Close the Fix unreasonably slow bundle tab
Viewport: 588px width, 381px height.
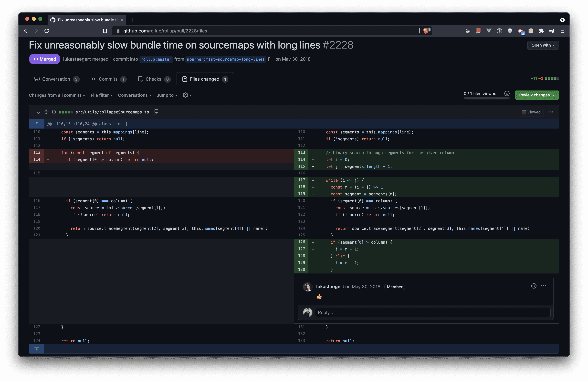click(x=122, y=20)
